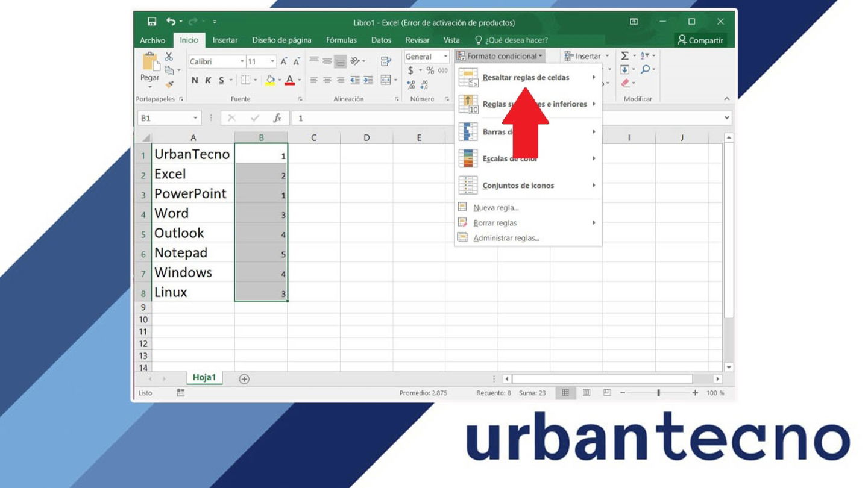This screenshot has height=488, width=868.
Task: Click the Find and Select magnifier icon
Action: (645, 69)
